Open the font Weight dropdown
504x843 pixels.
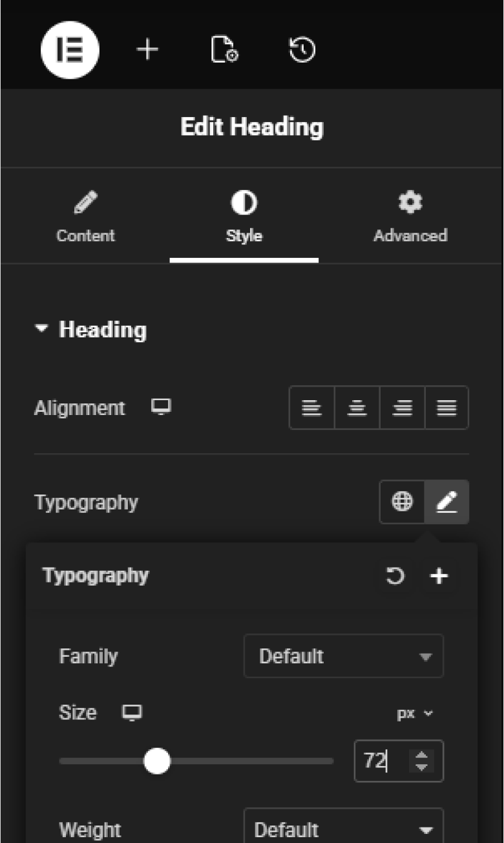pyautogui.click(x=343, y=829)
